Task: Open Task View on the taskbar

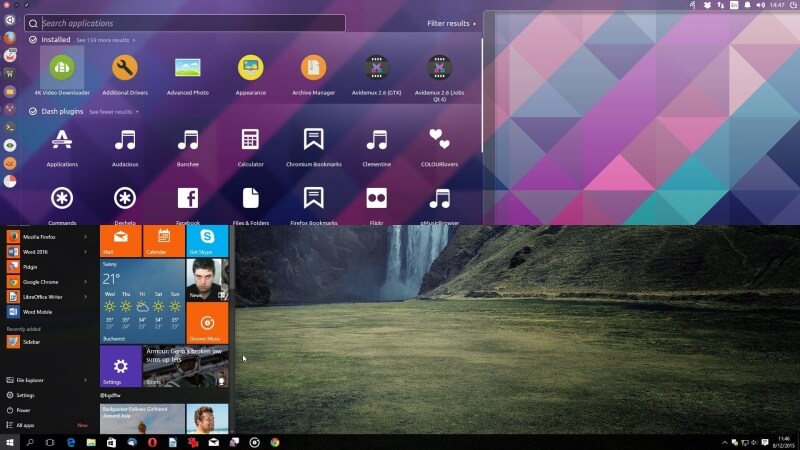Action: [50, 442]
